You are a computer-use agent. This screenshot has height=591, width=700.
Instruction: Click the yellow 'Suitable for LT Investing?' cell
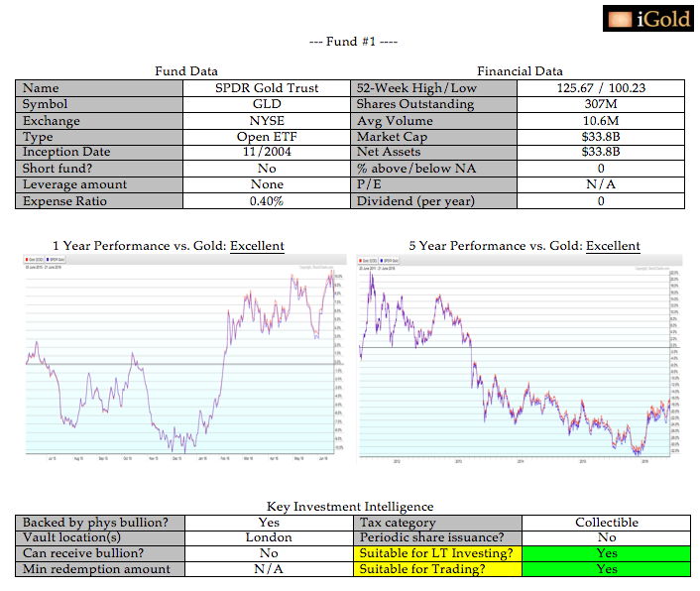pyautogui.click(x=437, y=553)
